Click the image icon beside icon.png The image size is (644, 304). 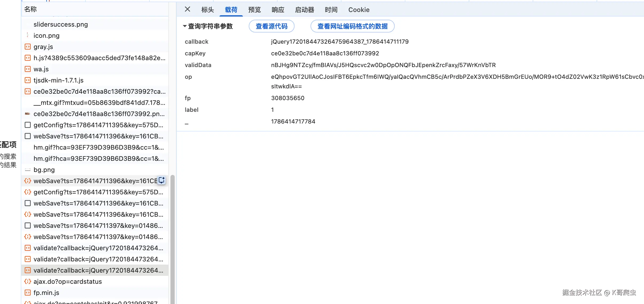click(x=28, y=35)
